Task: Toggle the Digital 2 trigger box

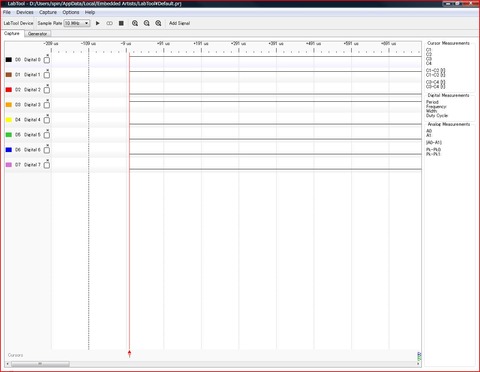Action: (47, 90)
